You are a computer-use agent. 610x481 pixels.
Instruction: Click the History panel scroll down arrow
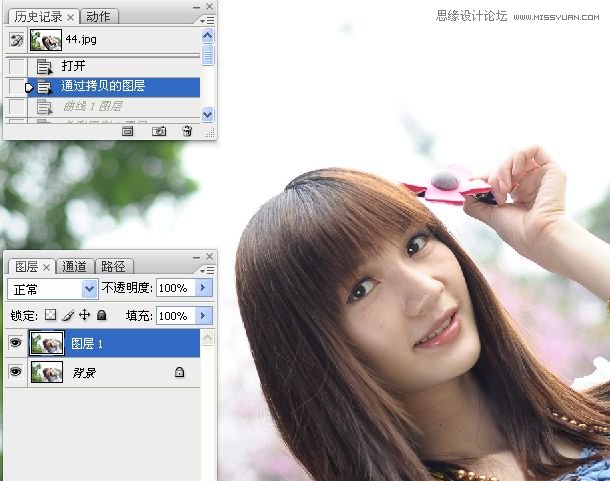coord(207,114)
